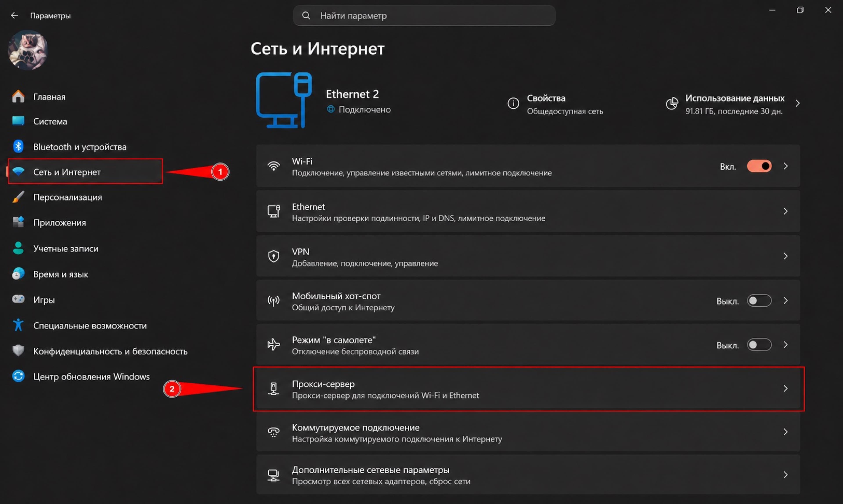Open Коммутируемое подключение settings row
This screenshot has height=504, width=843.
pyautogui.click(x=528, y=432)
